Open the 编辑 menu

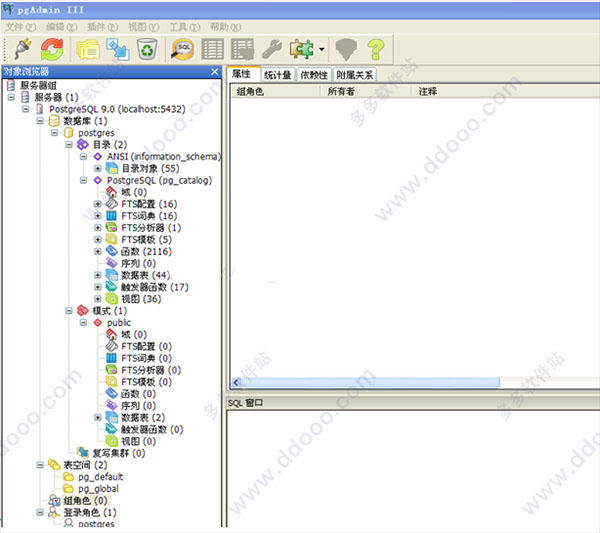[61, 27]
